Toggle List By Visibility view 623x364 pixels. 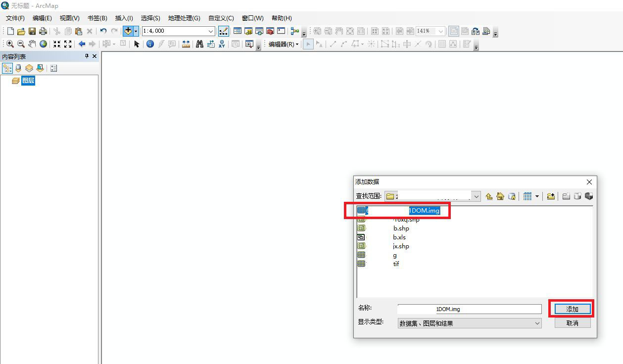point(29,68)
